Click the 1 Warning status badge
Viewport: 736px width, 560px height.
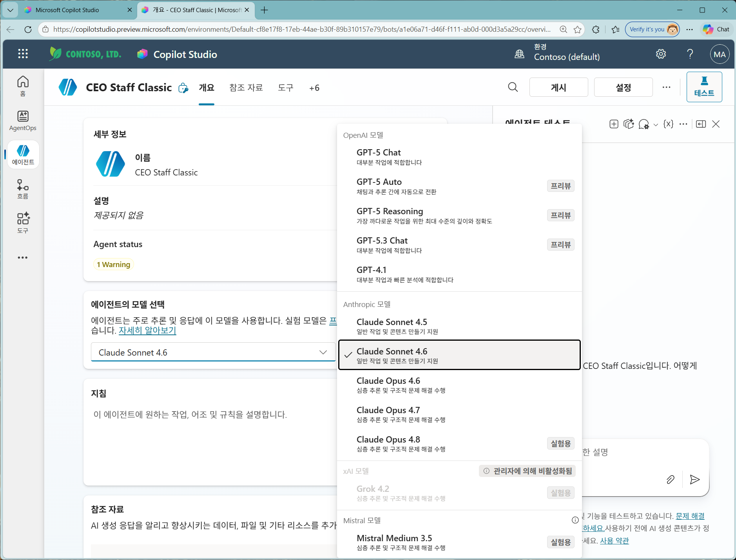tap(114, 265)
